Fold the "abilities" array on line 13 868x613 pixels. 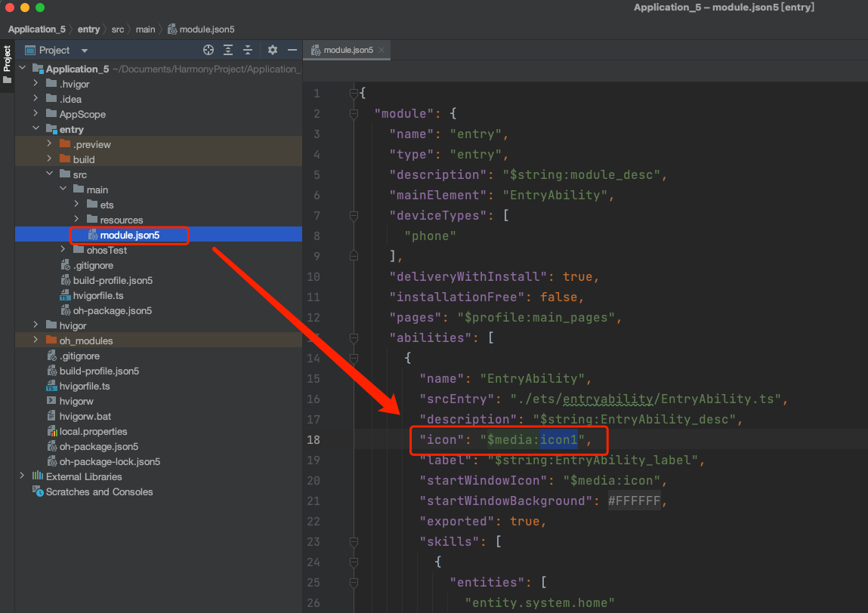tap(354, 338)
